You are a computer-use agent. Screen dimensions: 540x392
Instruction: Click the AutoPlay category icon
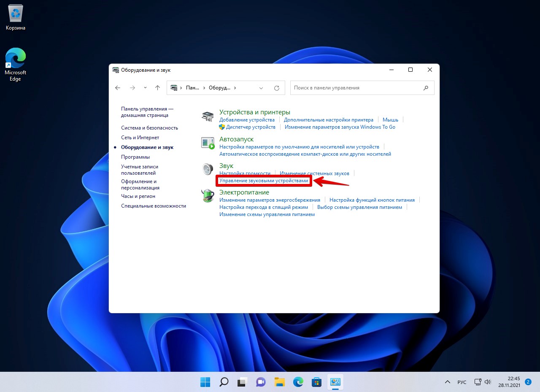tap(208, 143)
